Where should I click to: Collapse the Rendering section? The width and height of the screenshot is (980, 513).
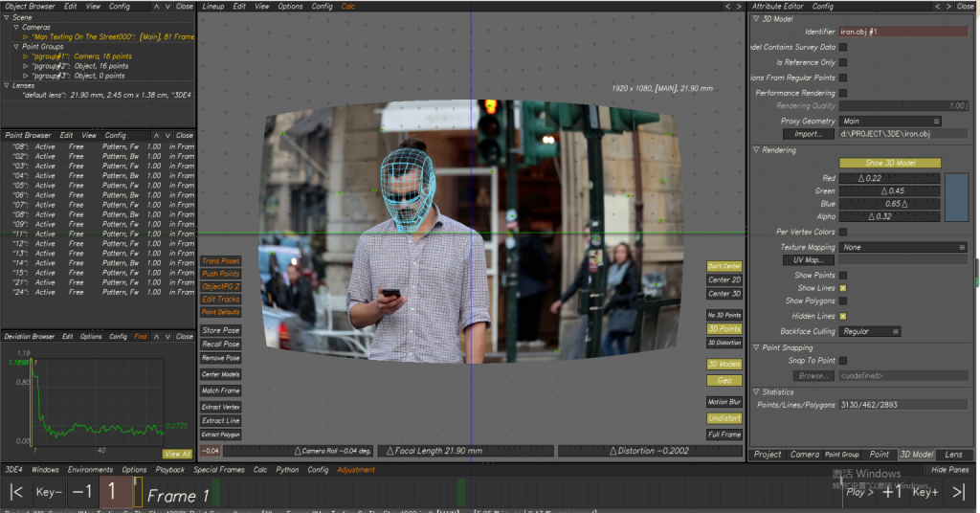[x=756, y=150]
